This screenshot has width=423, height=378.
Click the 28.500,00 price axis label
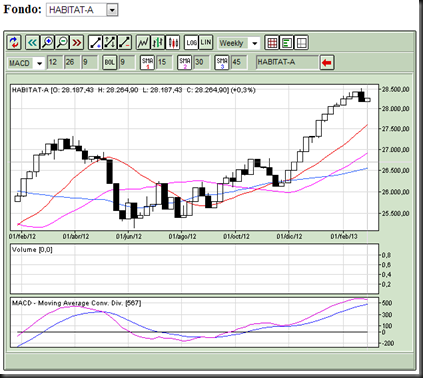[x=395, y=90]
